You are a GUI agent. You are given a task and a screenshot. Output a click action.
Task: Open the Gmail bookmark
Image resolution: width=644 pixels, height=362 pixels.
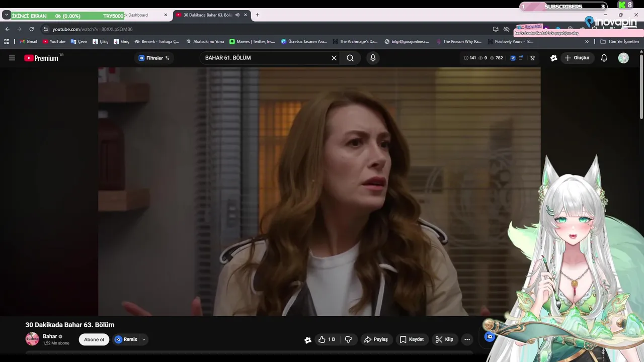pos(28,42)
